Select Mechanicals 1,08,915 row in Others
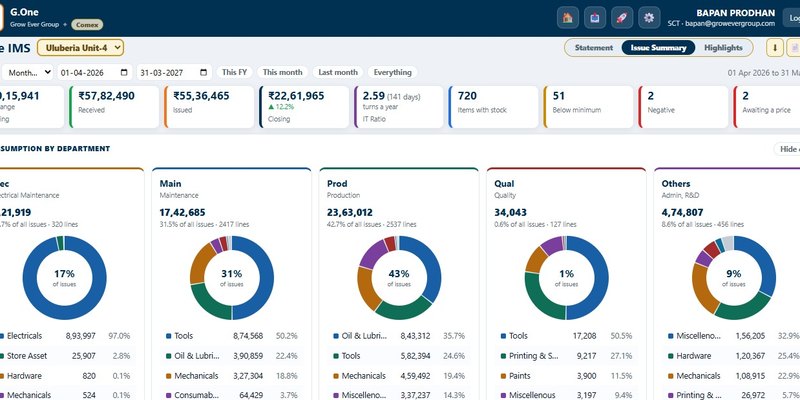Viewport: 800px width, 400px height. [732, 376]
